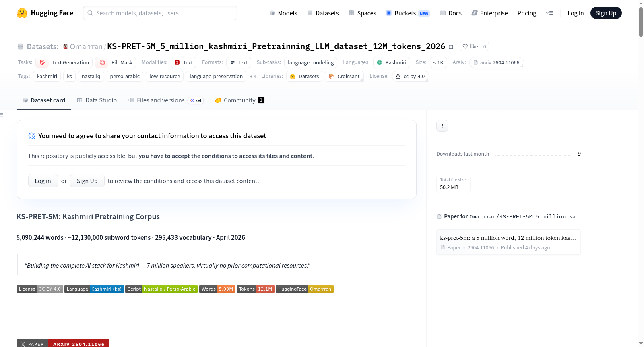
Task: Click the Datasets library tag
Action: 304,76
